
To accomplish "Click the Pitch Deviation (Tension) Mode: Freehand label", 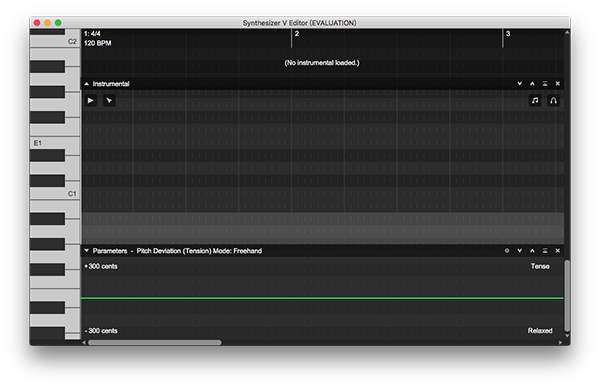I will (199, 251).
